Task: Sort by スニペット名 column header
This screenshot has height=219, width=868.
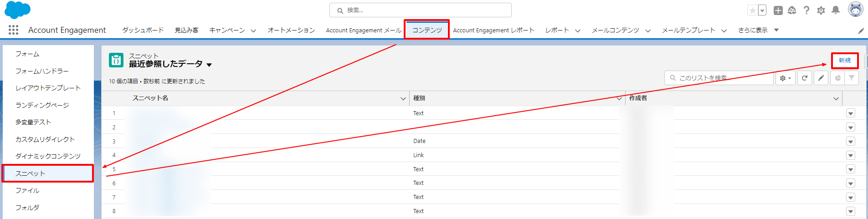Action: tap(150, 98)
